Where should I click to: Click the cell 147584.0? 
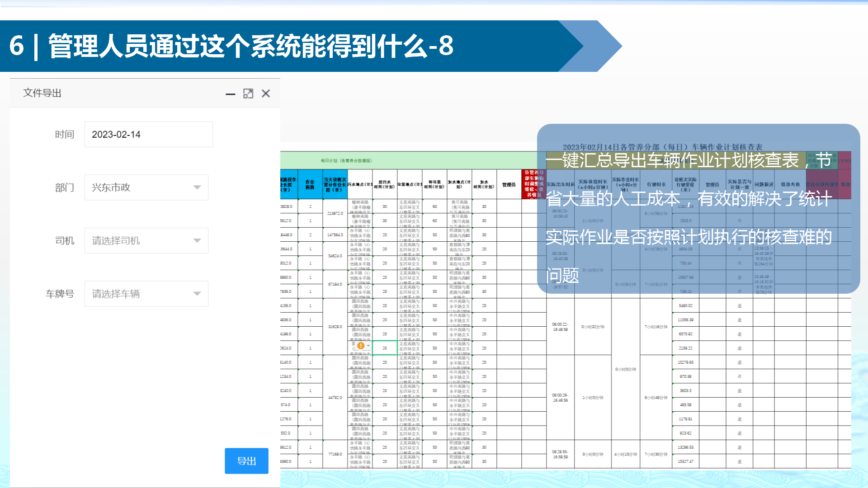(x=335, y=235)
